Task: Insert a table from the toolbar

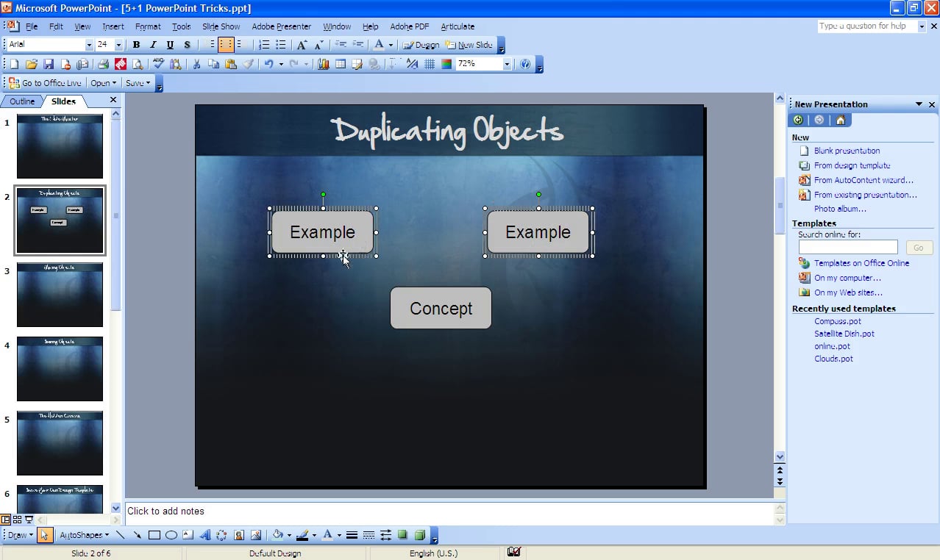Action: [x=341, y=65]
